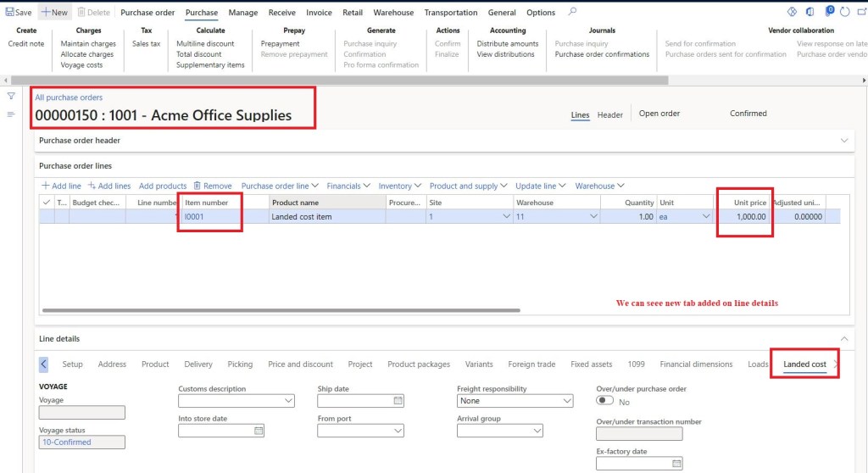Toggle Over/under purchase order switch
The height and width of the screenshot is (473, 868).
[x=605, y=401]
